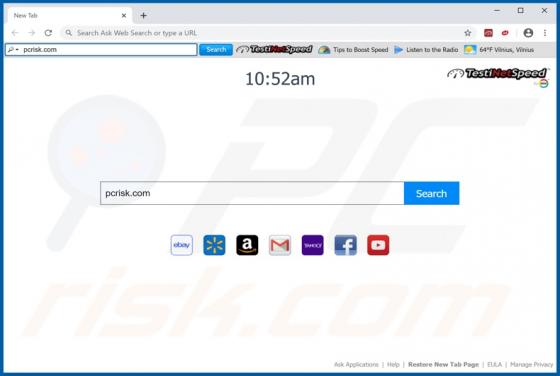Screen dimensions: 560x376
Task: Open the Amazon shortcut icon
Action: (247, 245)
